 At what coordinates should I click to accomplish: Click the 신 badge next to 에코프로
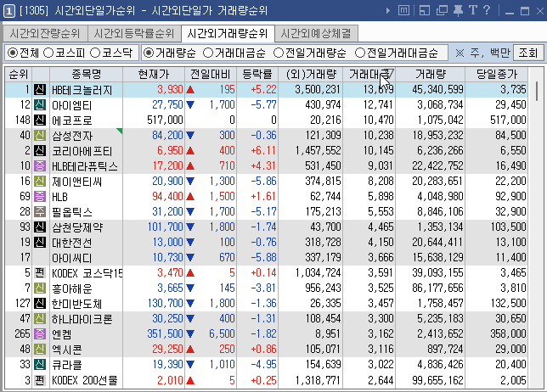pyautogui.click(x=40, y=120)
